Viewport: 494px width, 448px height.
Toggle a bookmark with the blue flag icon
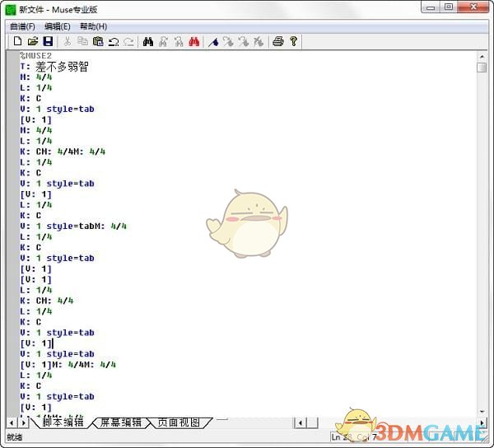click(x=213, y=41)
